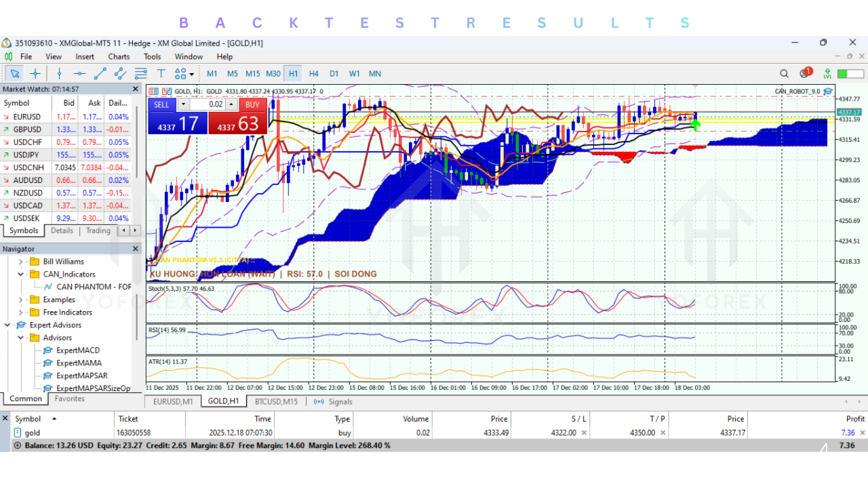Pick the vertical line drawing tool
Viewport: 868px width, 488px height.
[60, 73]
